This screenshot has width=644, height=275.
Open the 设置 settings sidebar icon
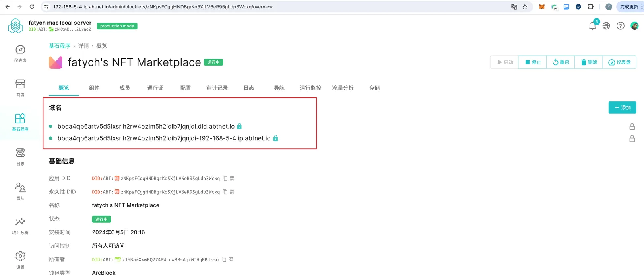click(20, 260)
